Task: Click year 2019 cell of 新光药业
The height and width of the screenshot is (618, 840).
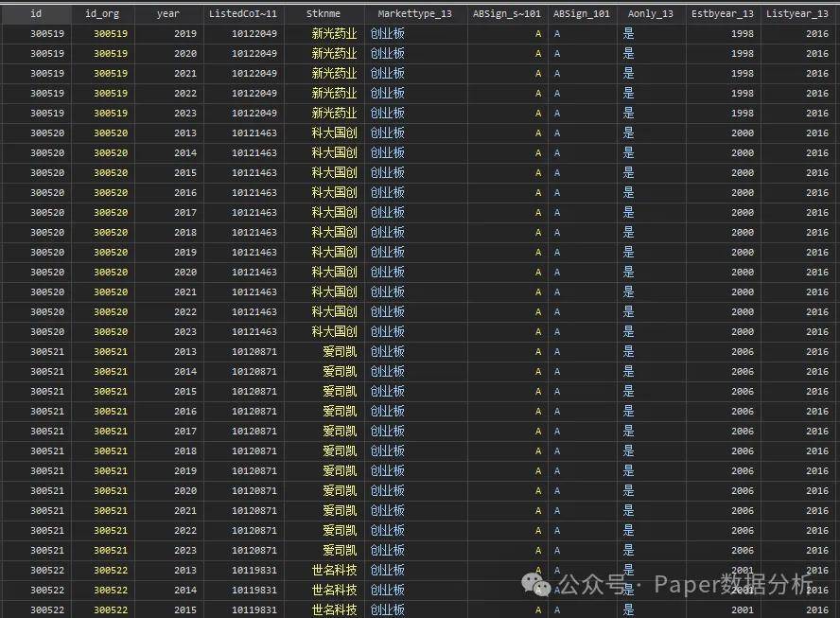Action: (x=185, y=34)
